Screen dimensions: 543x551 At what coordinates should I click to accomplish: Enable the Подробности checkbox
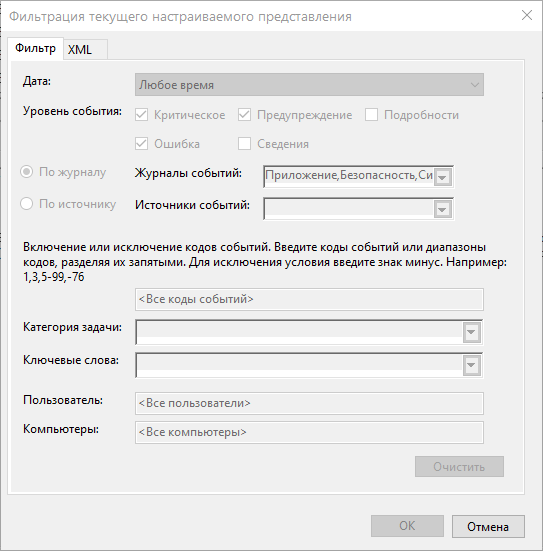pyautogui.click(x=371, y=115)
